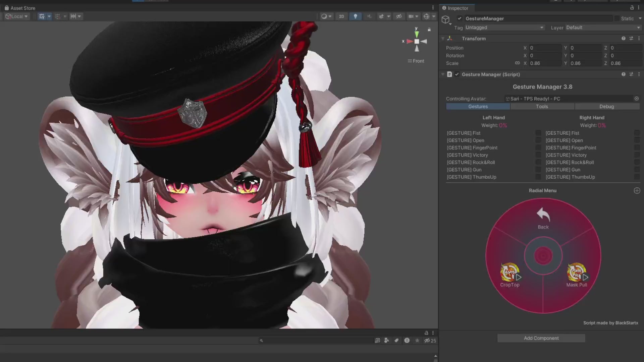Click the Add Component button

pyautogui.click(x=541, y=338)
